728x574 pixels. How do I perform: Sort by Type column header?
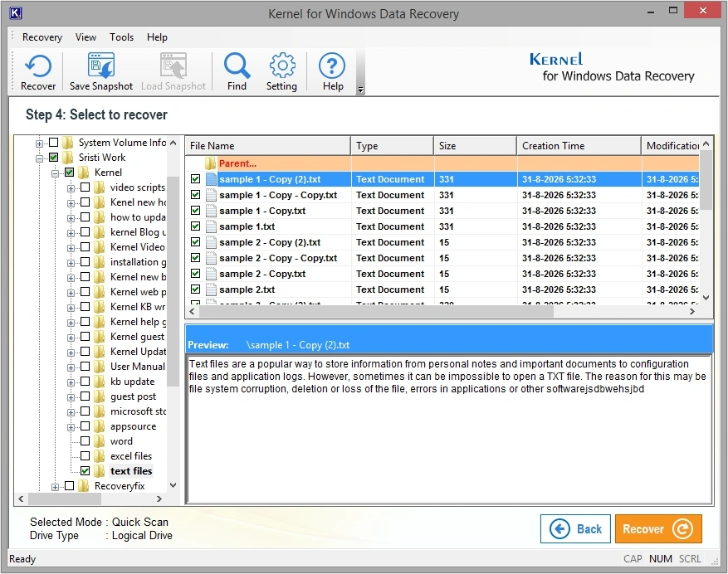pos(393,146)
